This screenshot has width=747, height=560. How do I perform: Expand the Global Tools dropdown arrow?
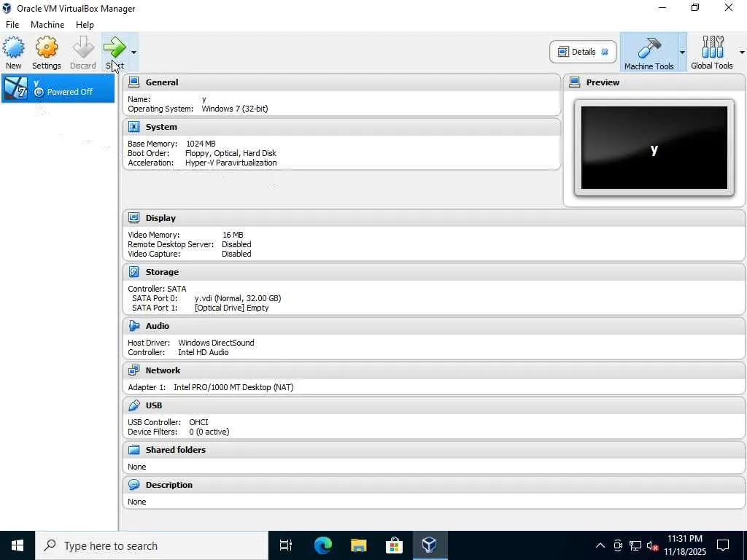point(742,52)
